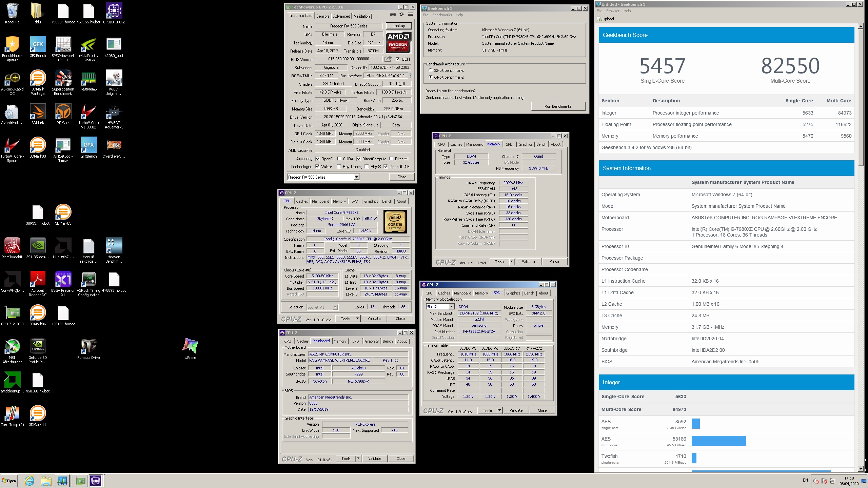Screen dimensions: 868x488
Task: Open the ASRock Timing Configurator icon
Action: [88, 284]
